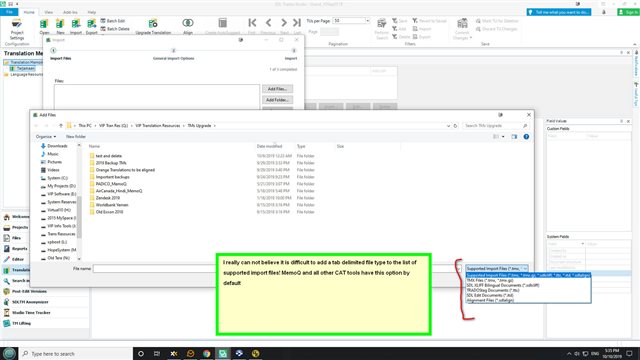This screenshot has height=360, width=640.
Task: Refresh the Add Files folder listing
Action: point(456,126)
